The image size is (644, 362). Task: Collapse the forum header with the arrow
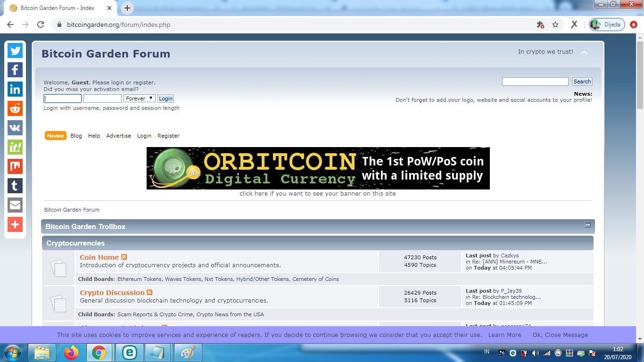pos(584,52)
